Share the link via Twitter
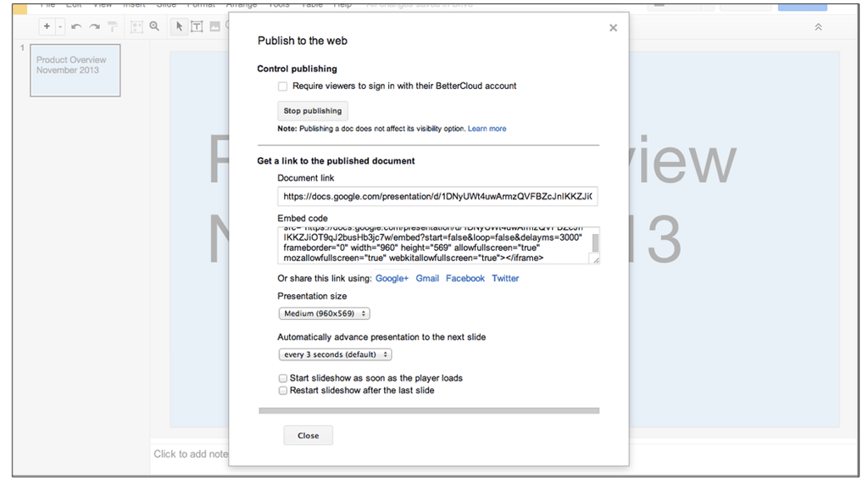 [x=505, y=278]
